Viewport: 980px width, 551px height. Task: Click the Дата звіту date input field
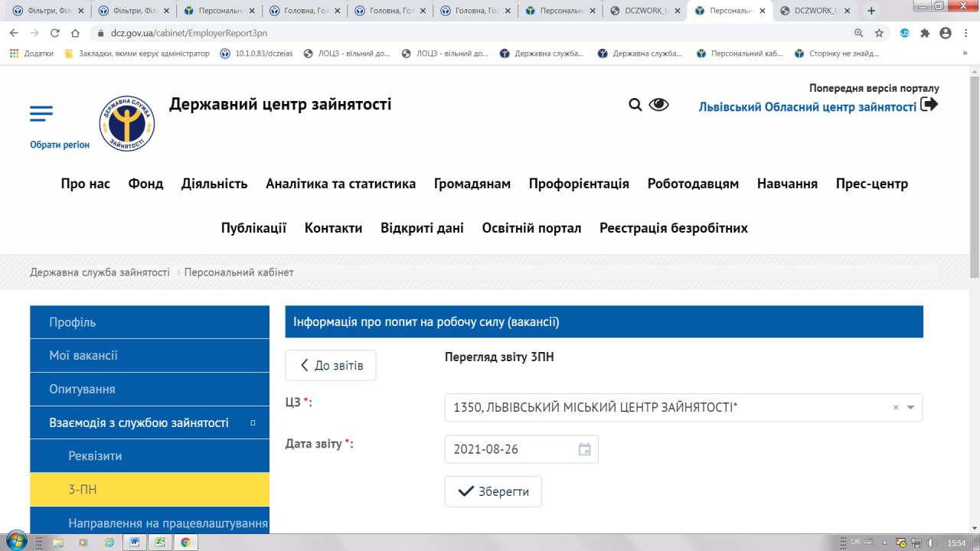tap(509, 449)
